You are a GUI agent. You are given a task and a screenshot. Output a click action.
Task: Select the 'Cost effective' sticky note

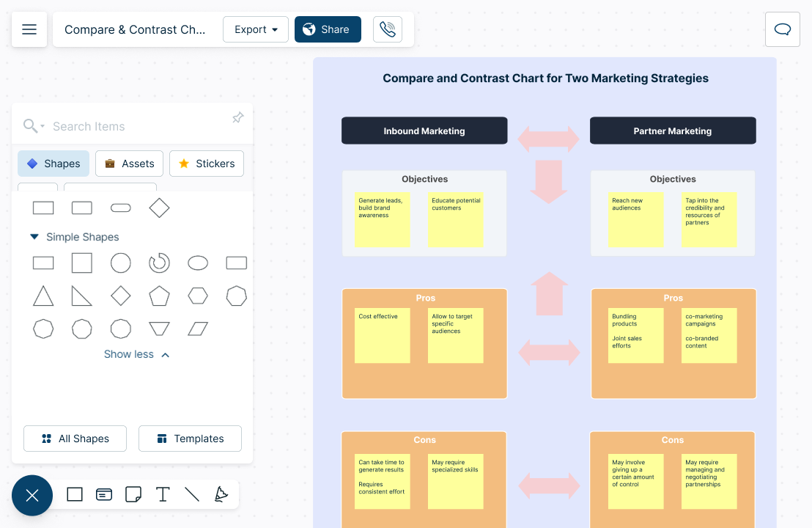tap(382, 336)
